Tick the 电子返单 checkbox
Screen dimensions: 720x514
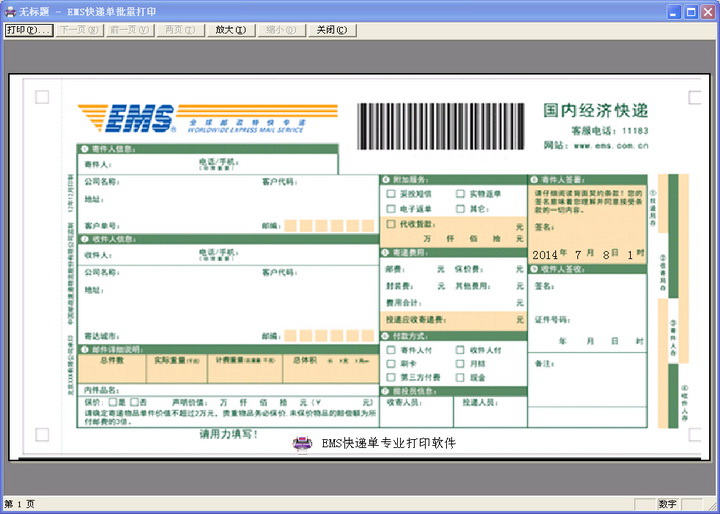(x=391, y=209)
